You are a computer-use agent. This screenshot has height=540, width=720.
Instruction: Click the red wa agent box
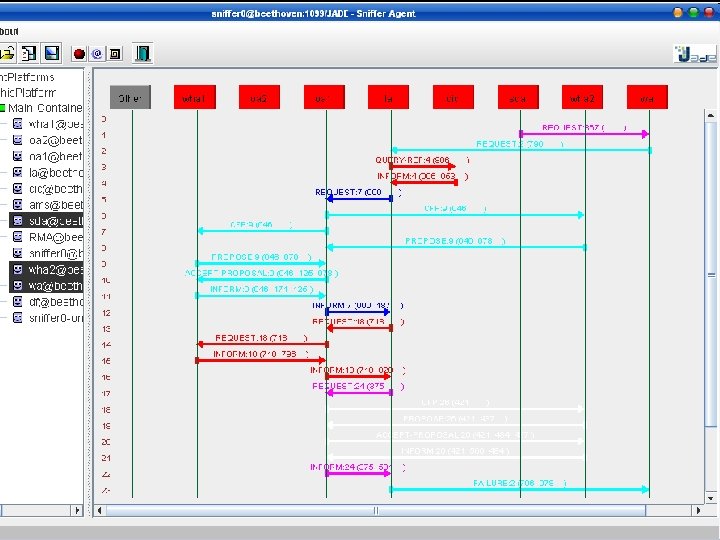[x=647, y=97]
